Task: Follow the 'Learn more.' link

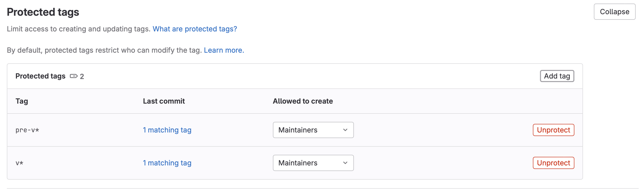Action: (x=224, y=50)
